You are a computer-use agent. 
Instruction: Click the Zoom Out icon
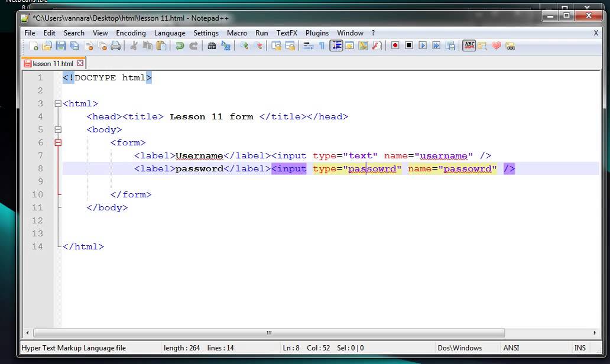pos(258,46)
